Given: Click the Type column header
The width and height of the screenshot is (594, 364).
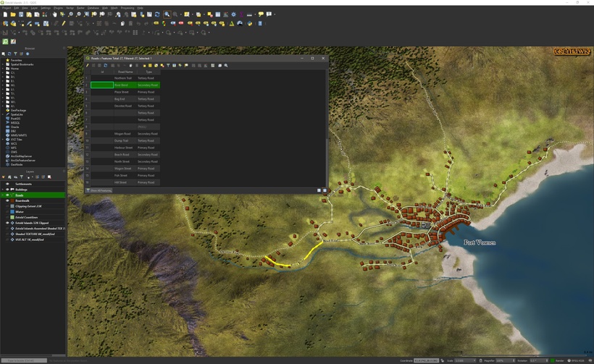Looking at the screenshot, I should pos(148,72).
